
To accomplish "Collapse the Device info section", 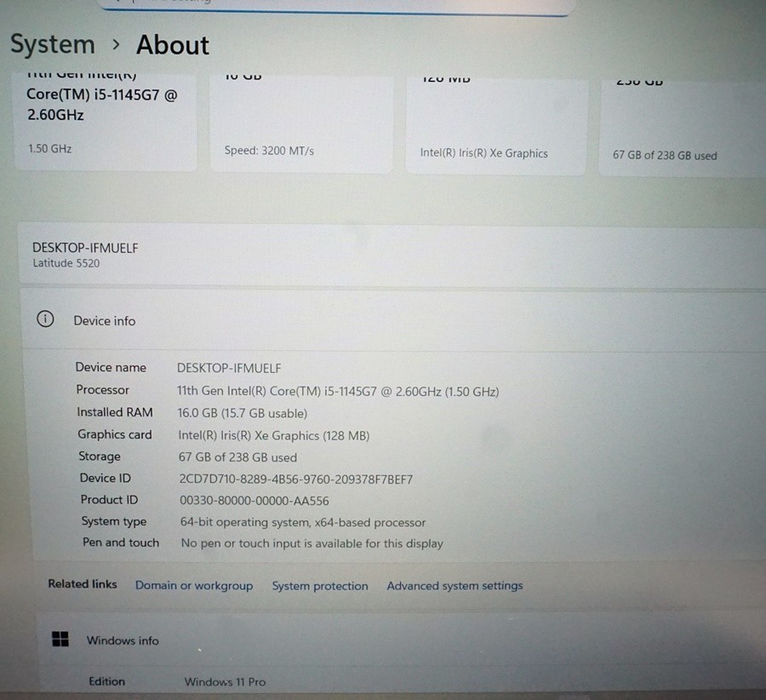I will [393, 320].
